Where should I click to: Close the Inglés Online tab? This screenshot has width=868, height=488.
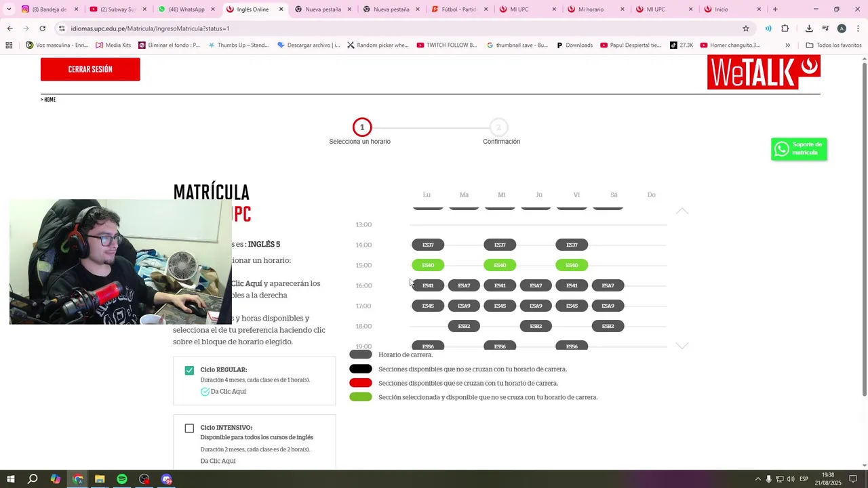pos(281,9)
